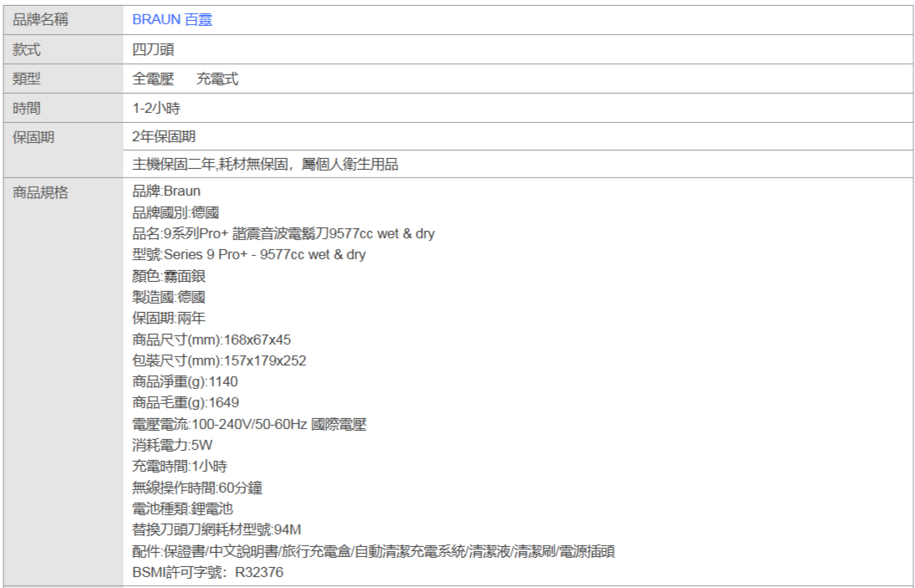Click the BSMI許可字號 R32376 line
Screen dimensions: 915x588
point(207,572)
